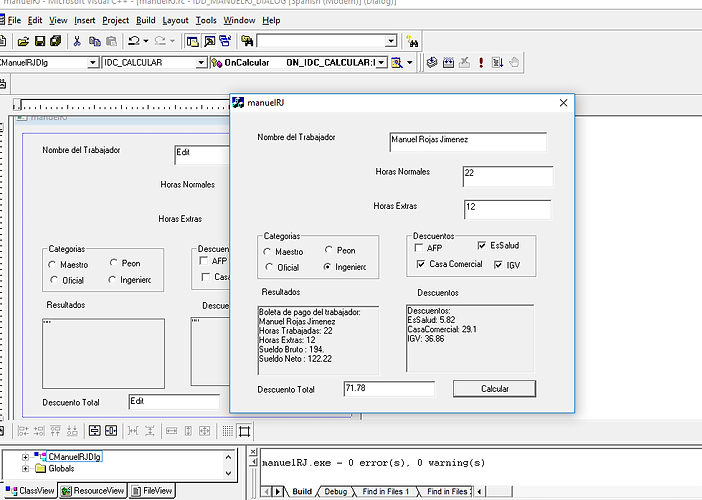
Task: Select Maestro radio in the dialog editor
Action: [52, 265]
